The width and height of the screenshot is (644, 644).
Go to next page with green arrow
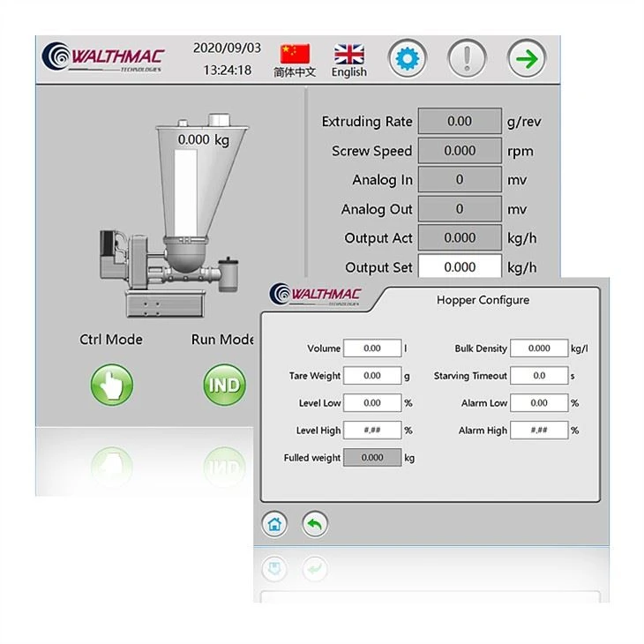click(x=527, y=59)
